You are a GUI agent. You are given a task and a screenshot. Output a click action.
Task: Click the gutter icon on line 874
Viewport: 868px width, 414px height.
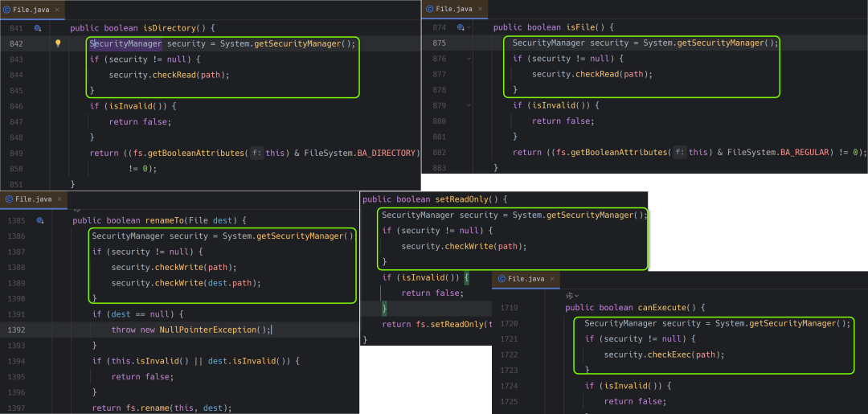coord(461,27)
